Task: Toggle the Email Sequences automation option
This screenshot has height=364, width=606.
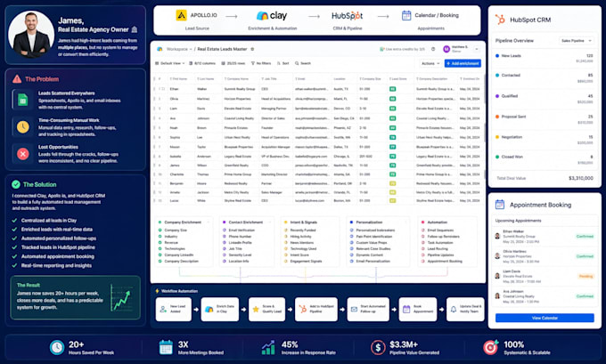Action: (422, 230)
